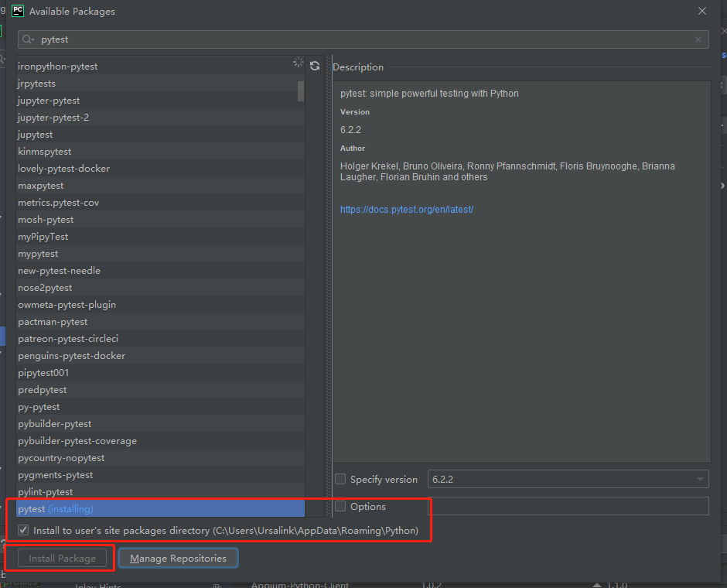Viewport: 727px width, 588px height.
Task: Click the package list scrollbar thumb
Action: (x=301, y=91)
